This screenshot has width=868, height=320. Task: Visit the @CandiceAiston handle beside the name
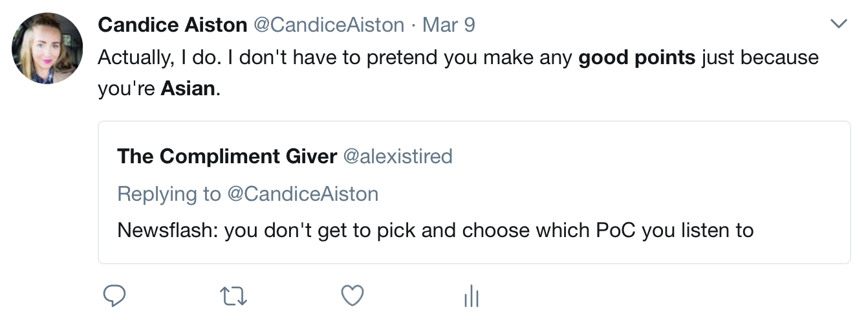pos(329,25)
